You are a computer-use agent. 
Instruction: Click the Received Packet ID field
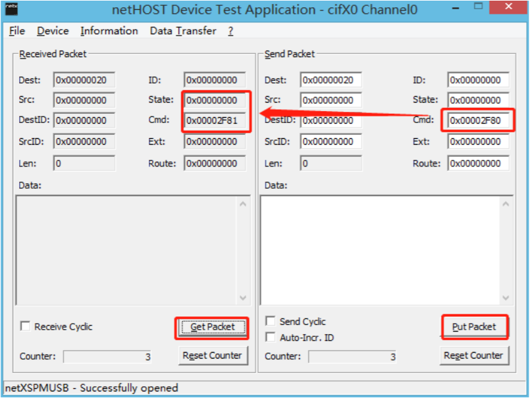pos(215,80)
